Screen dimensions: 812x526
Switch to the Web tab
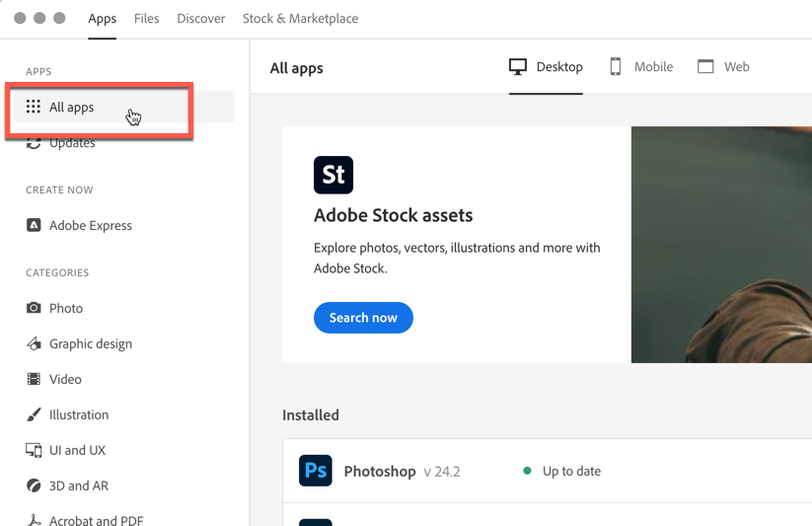pyautogui.click(x=723, y=67)
